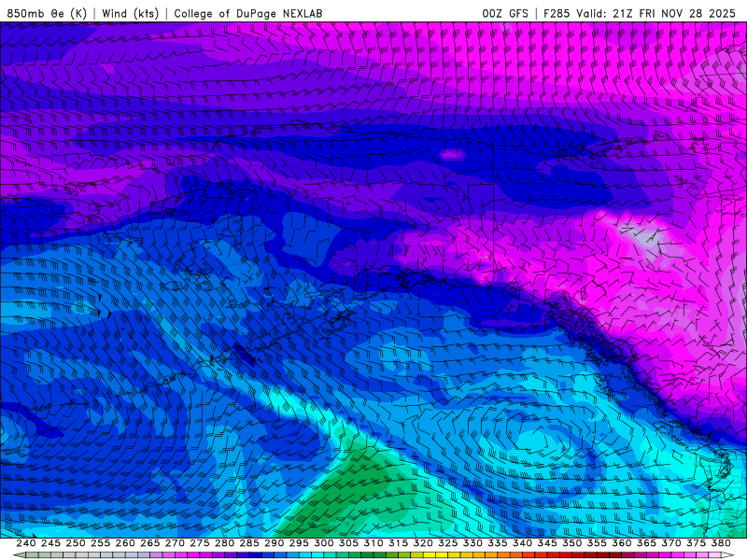Select the 270 legend value

[x=175, y=543]
